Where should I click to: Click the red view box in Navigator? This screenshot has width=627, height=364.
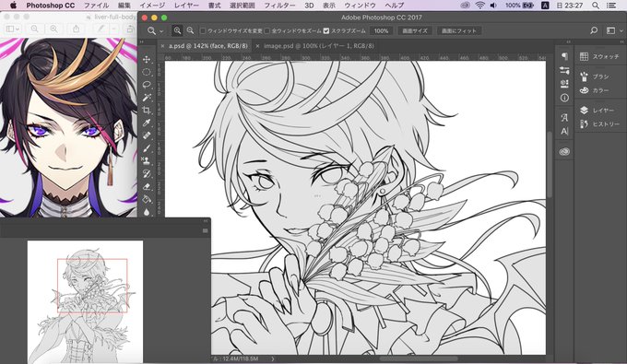pyautogui.click(x=92, y=286)
